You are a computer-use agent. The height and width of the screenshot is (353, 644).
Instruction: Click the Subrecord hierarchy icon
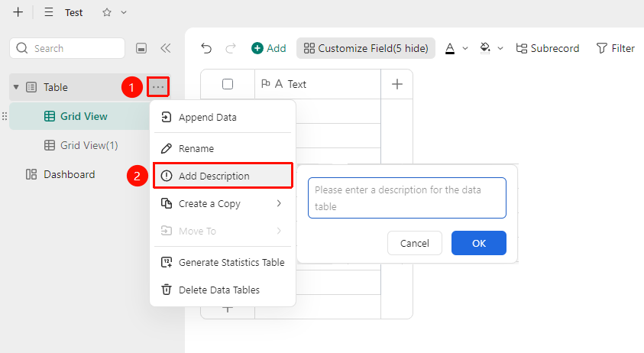pos(522,48)
